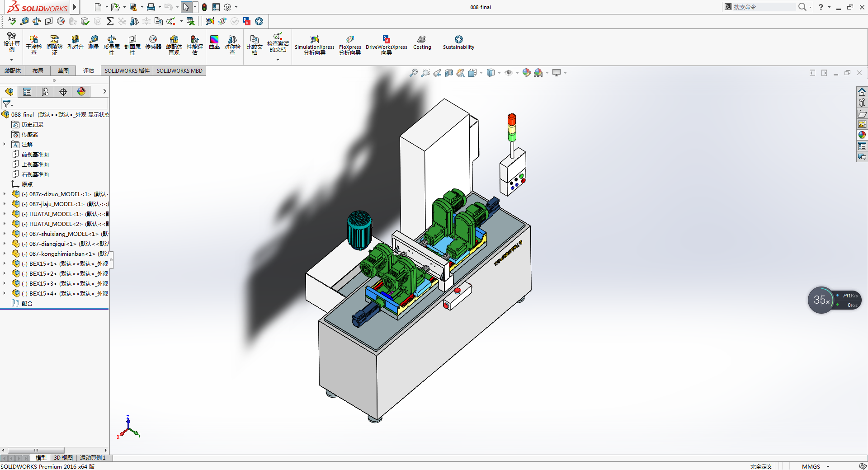Viewport: 868px width, 470px height.
Task: Open Costing from the Evaluate ribbon
Action: coord(422,44)
